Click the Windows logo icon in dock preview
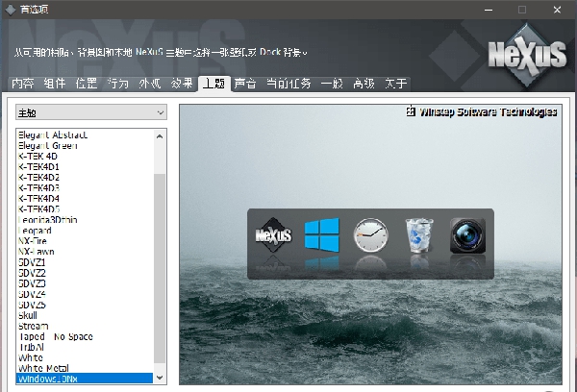 click(x=321, y=235)
